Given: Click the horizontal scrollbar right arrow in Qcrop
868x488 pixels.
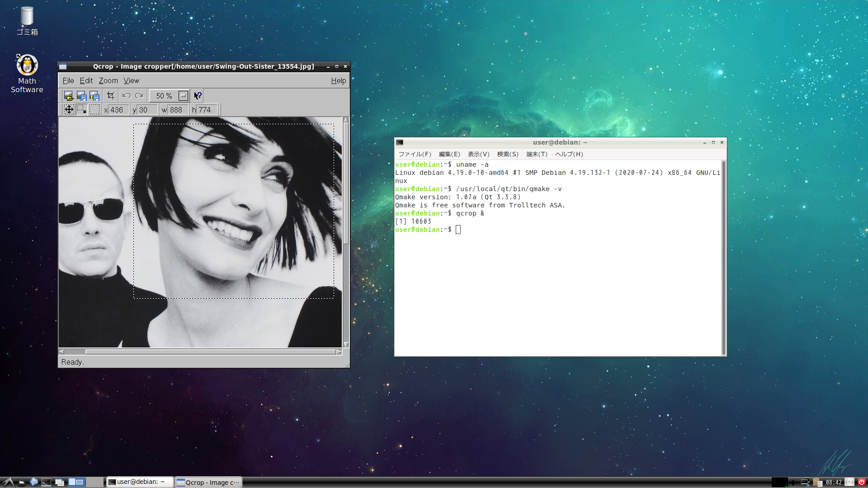Looking at the screenshot, I should coord(339,352).
